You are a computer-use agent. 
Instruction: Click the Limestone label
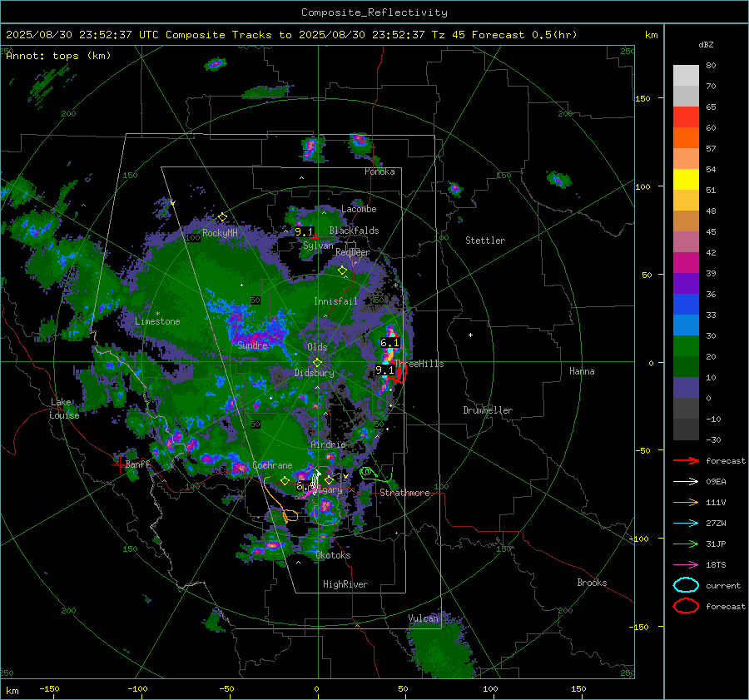157,321
